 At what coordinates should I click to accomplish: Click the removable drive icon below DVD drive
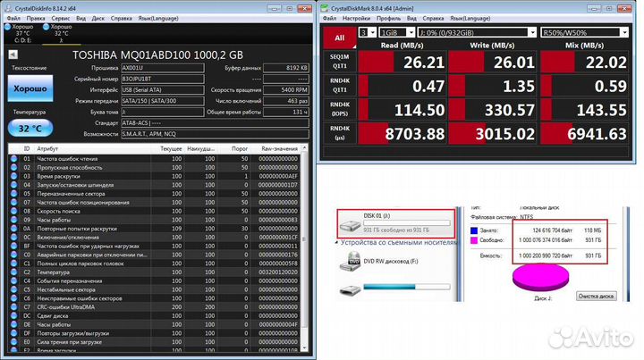[350, 290]
